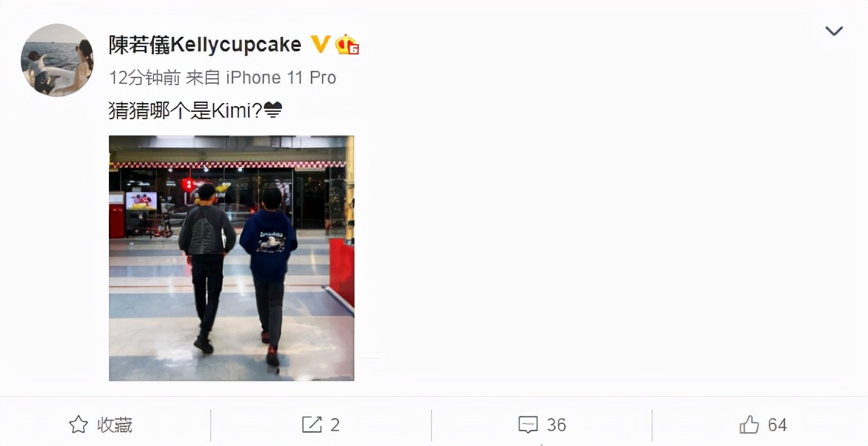The height and width of the screenshot is (446, 868).
Task: Click the like count 64
Action: (x=778, y=425)
